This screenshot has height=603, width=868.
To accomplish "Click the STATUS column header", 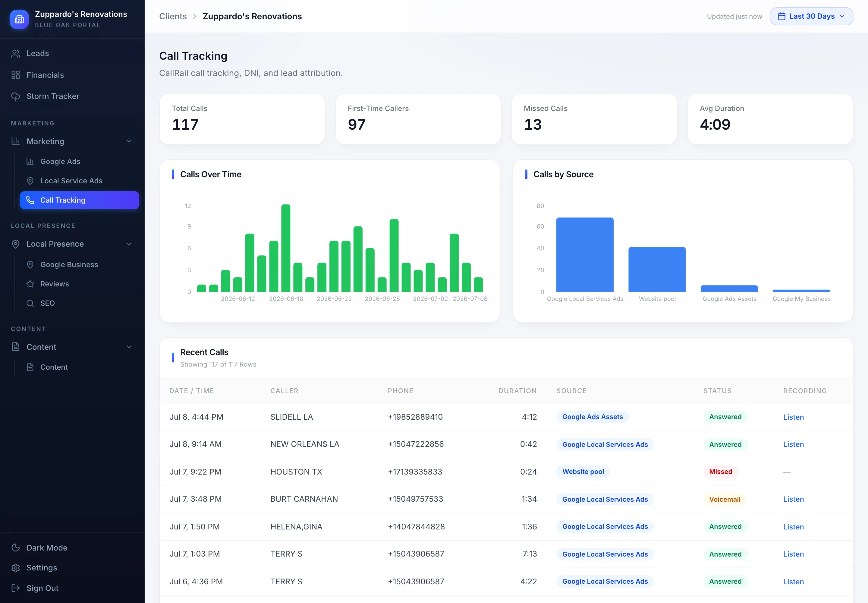I will [x=717, y=391].
